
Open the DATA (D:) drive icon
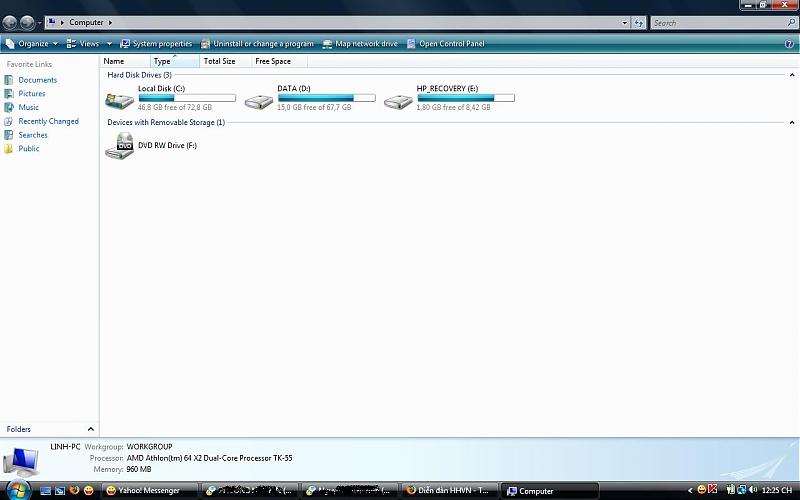[x=259, y=99]
